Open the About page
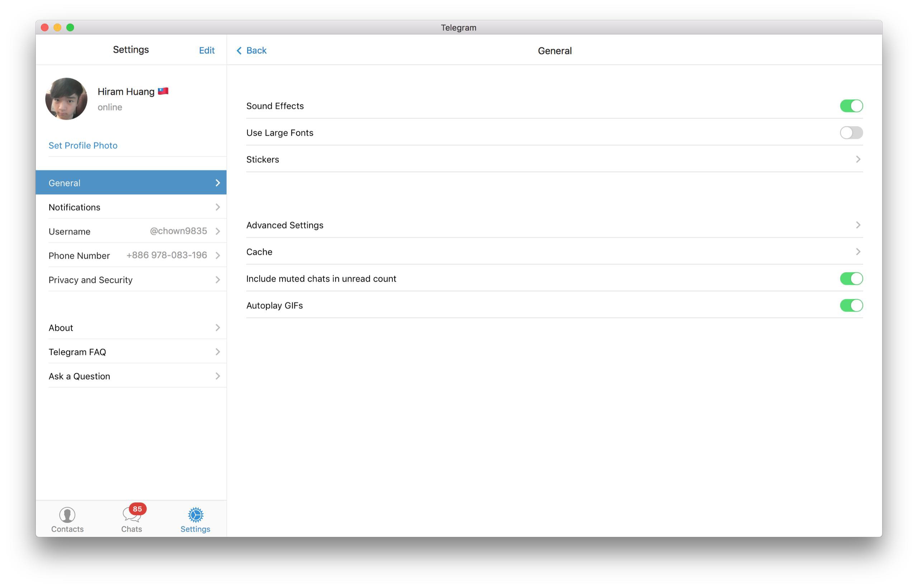Screen dimensions: 918x588 [x=131, y=328]
